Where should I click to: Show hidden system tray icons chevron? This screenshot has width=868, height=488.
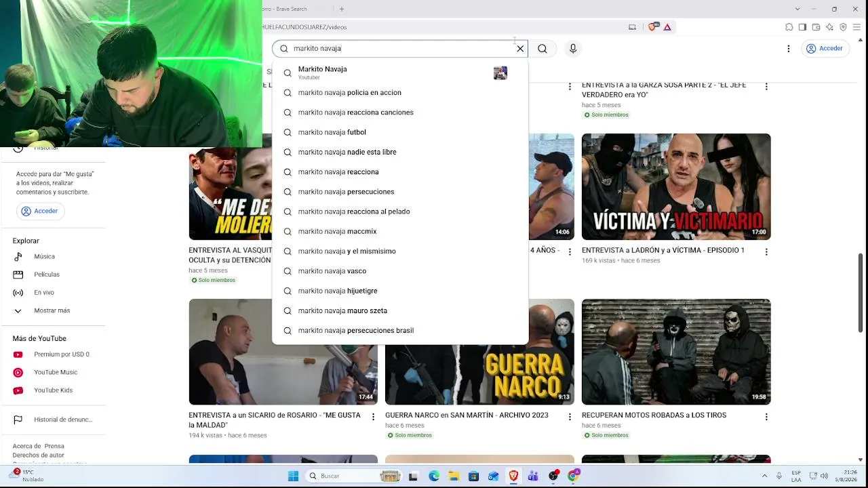coord(765,476)
